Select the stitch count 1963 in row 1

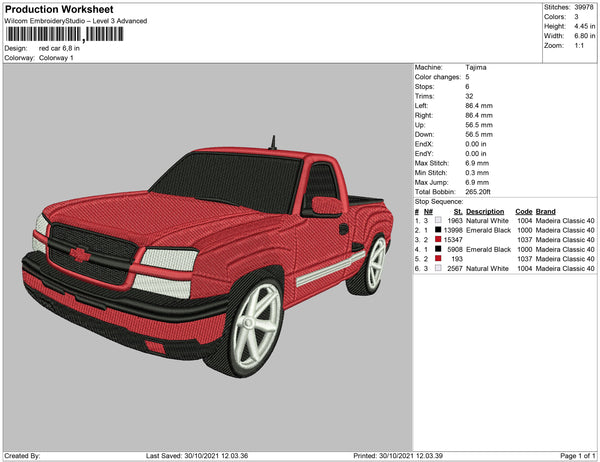pos(455,221)
